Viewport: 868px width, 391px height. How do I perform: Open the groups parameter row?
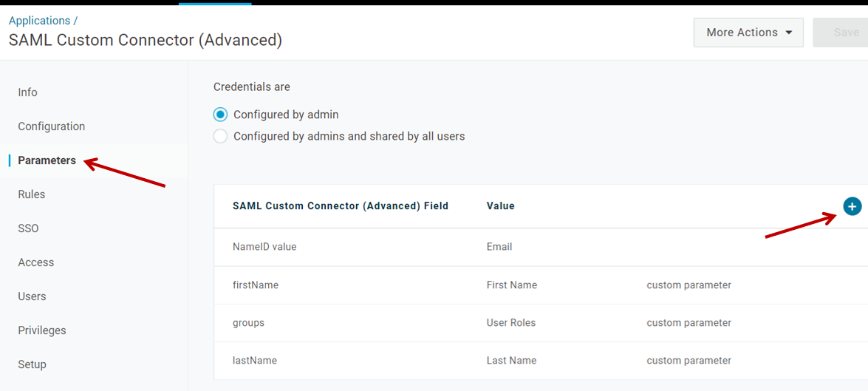pos(249,323)
